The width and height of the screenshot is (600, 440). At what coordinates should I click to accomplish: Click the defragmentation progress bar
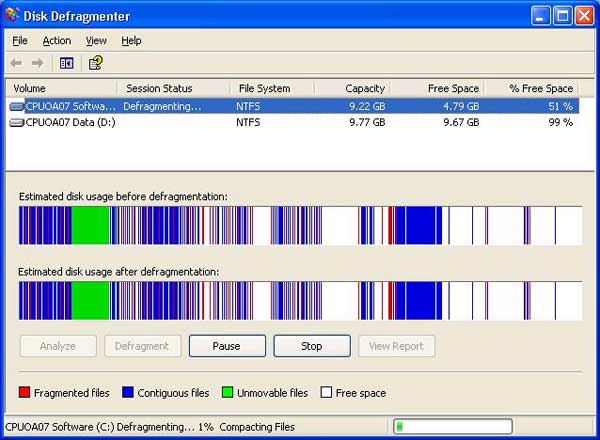point(453,426)
